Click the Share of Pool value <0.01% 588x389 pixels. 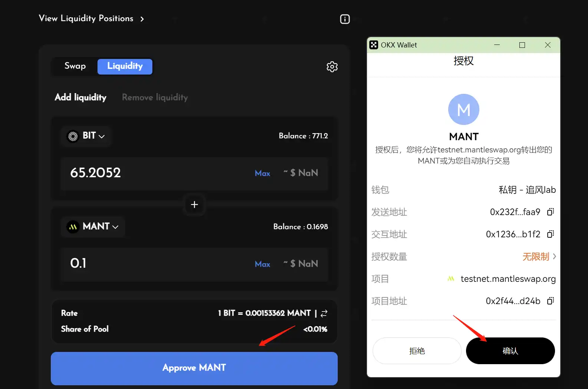(315, 329)
